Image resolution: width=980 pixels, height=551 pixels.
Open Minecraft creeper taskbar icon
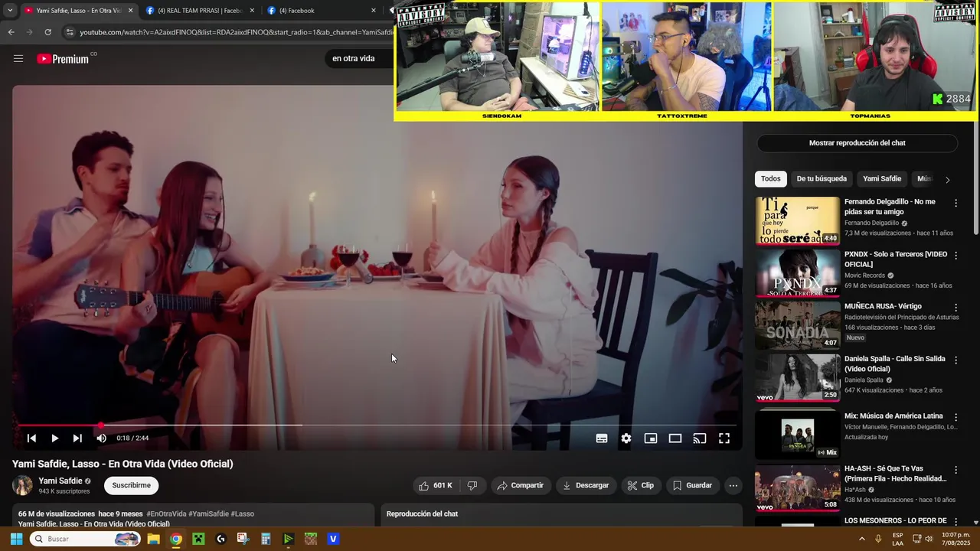pyautogui.click(x=198, y=539)
